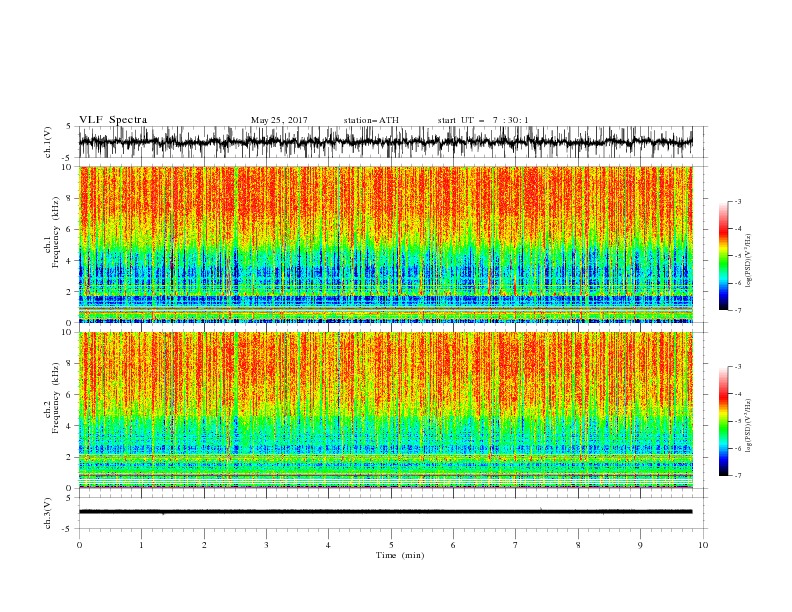This screenshot has width=792, height=612.
Task: Click time axis tick label "6"
Action: (x=453, y=545)
